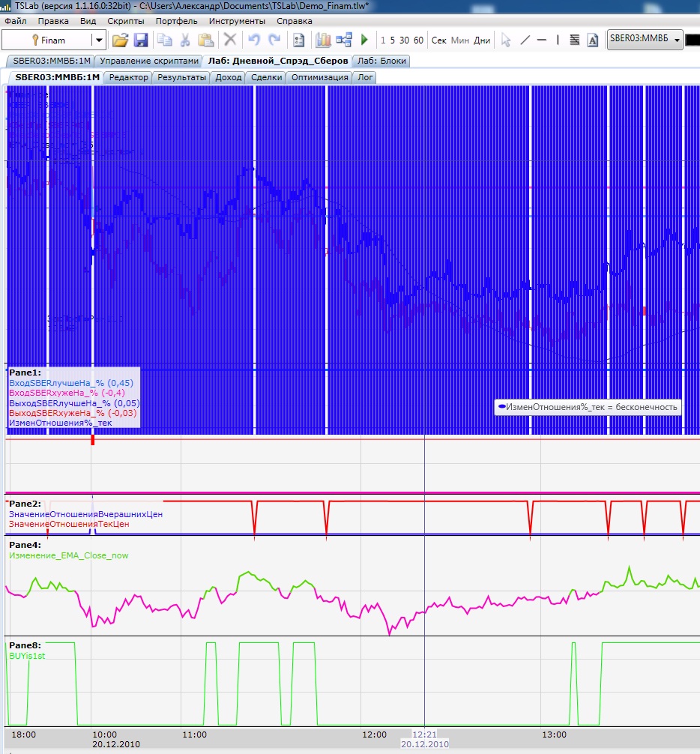700x754 pixels.
Task: Open the SBER03:ММВБ instrument dropdown
Action: pos(677,40)
